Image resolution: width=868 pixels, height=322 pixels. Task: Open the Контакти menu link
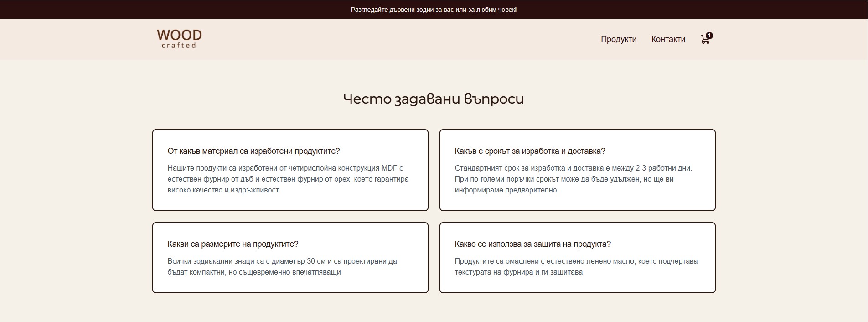point(668,39)
